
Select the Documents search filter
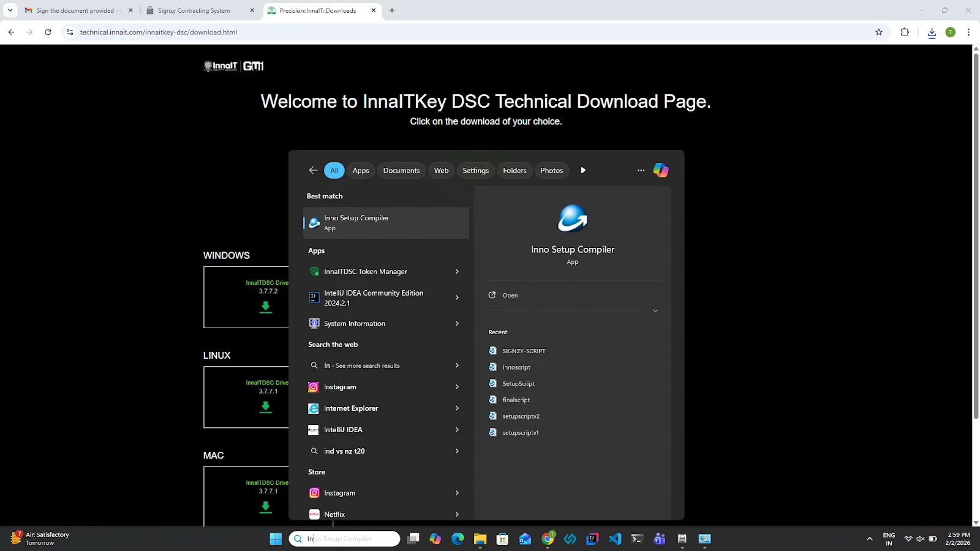click(401, 170)
